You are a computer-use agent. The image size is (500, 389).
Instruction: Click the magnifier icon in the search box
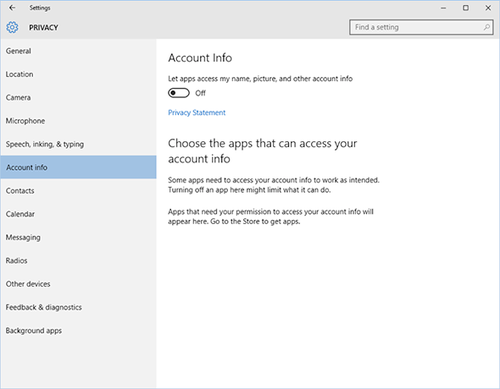pos(487,27)
